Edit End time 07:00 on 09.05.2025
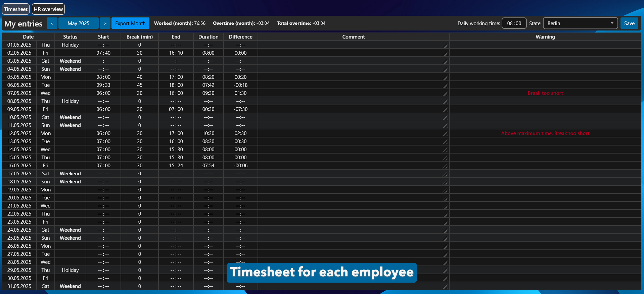 176,109
